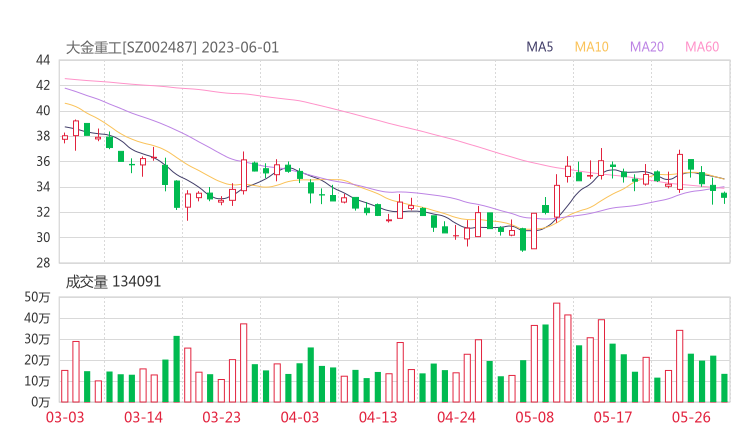
Task: Click the 0万 volume axis label
Action: 40,402
